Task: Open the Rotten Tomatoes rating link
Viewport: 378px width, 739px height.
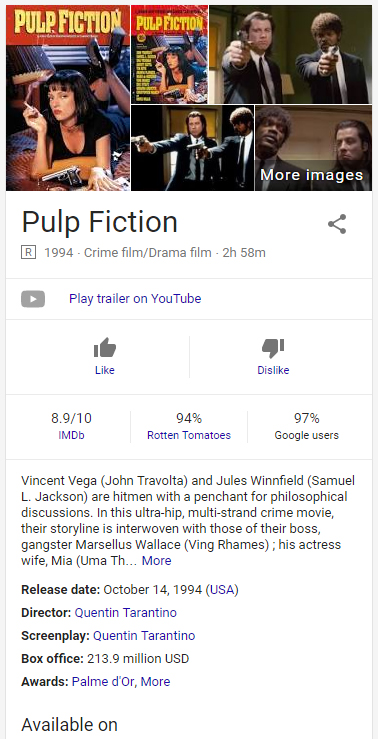Action: [x=189, y=435]
